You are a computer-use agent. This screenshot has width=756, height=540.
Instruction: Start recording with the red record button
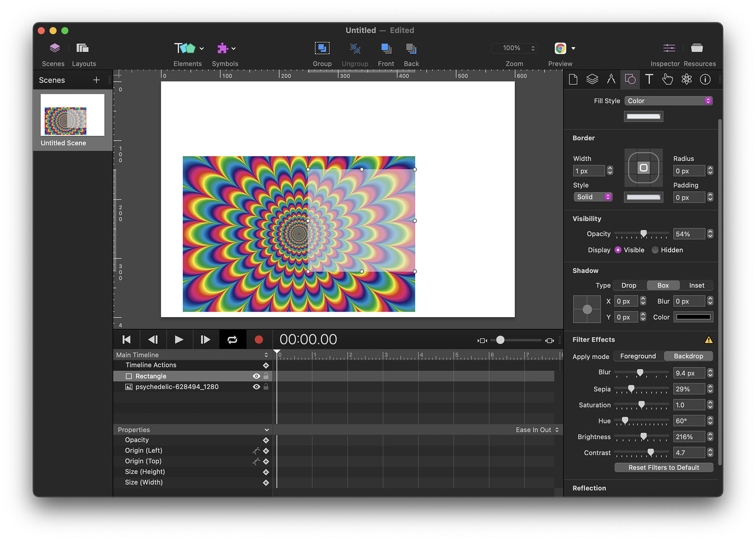click(x=259, y=340)
